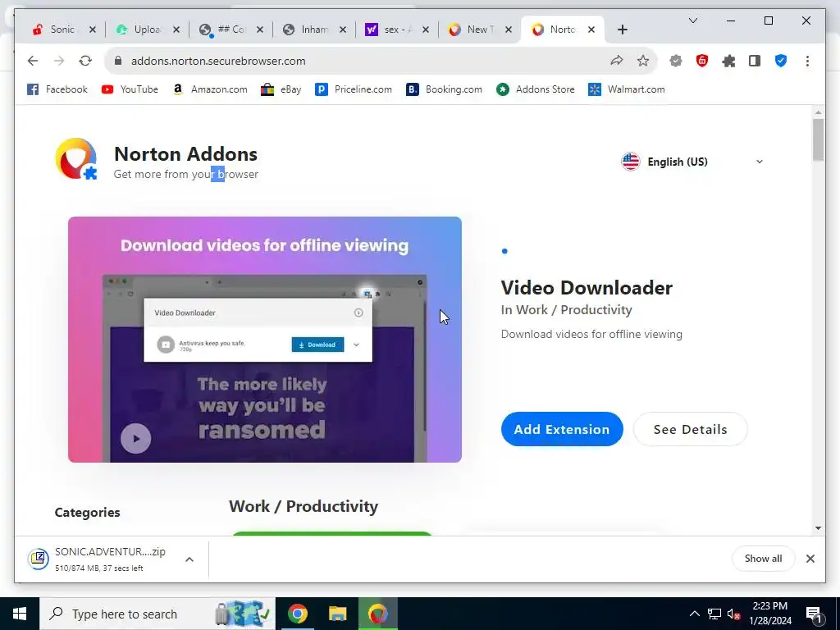The width and height of the screenshot is (840, 630).
Task: Open the gray shield extension icon
Action: tap(676, 61)
